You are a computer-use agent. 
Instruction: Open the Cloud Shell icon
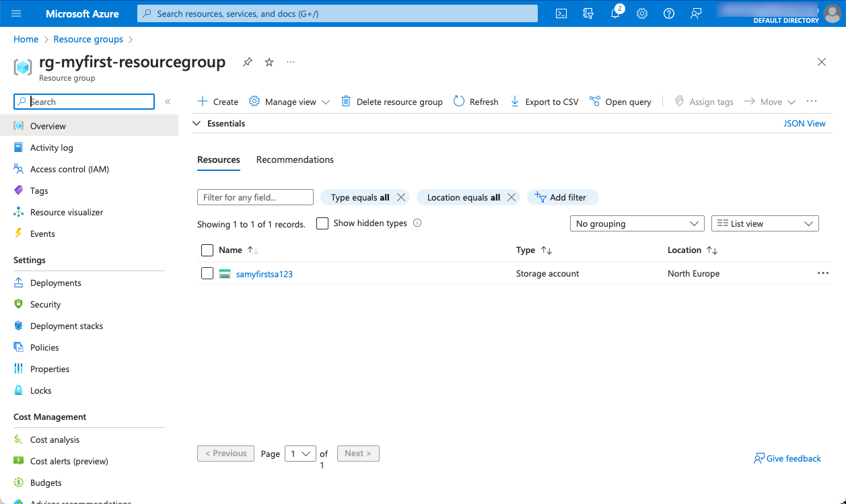point(561,13)
